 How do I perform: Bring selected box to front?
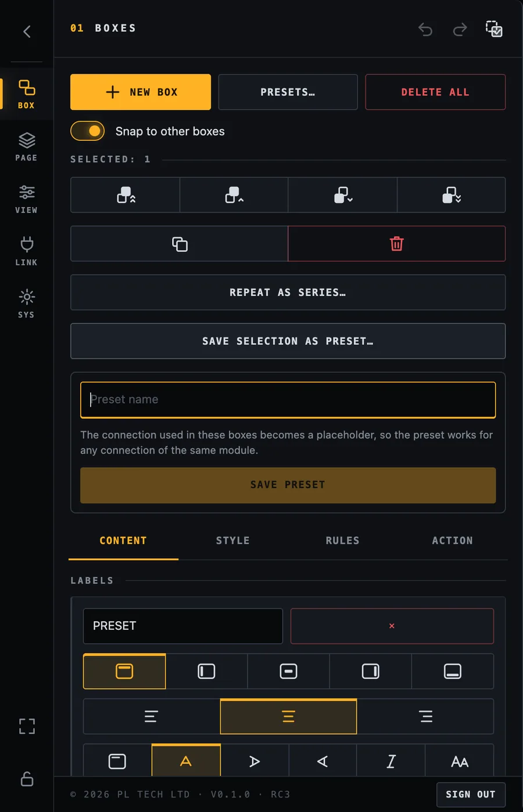click(x=126, y=195)
